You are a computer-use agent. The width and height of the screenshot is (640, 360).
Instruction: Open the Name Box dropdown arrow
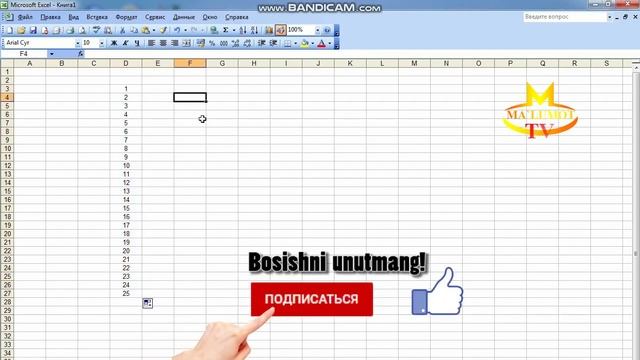point(51,54)
